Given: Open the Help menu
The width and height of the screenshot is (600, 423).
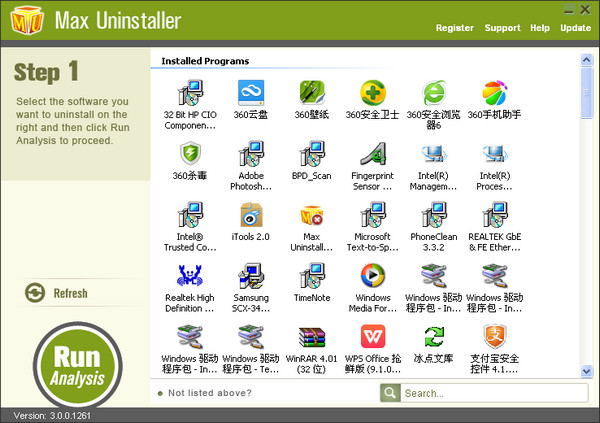Looking at the screenshot, I should [540, 28].
